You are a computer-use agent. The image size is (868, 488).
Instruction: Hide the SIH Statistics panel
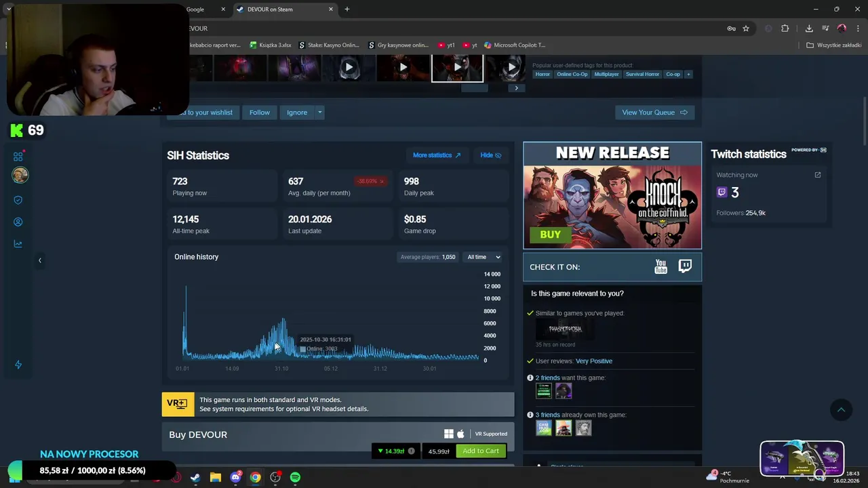[x=490, y=155]
